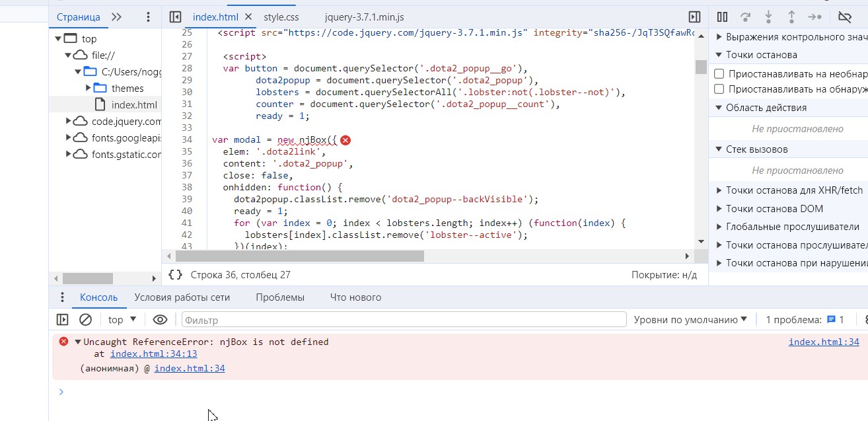The image size is (868, 421).
Task: Click the console Фильтр input field
Action: coord(404,320)
